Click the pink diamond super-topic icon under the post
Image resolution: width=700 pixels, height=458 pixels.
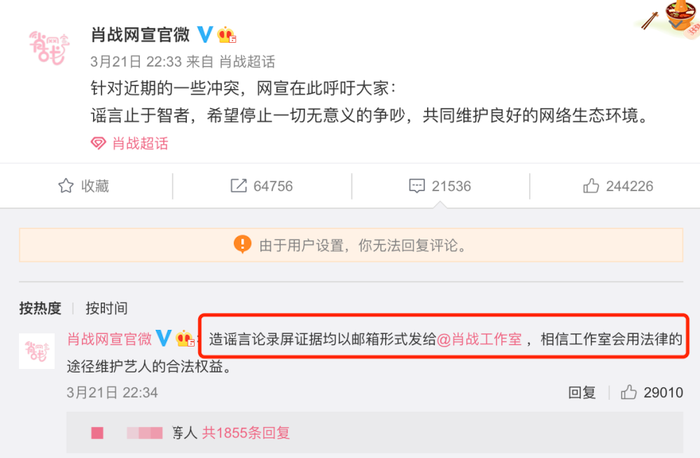point(98,143)
